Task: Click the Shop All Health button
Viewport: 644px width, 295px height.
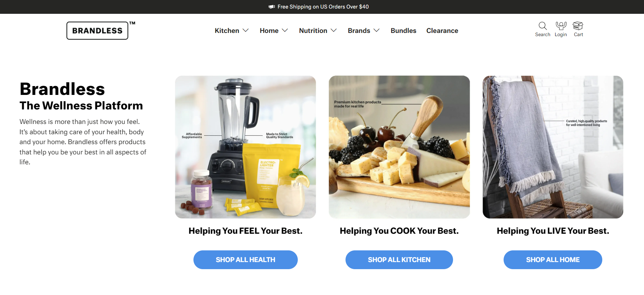Action: pos(245,260)
